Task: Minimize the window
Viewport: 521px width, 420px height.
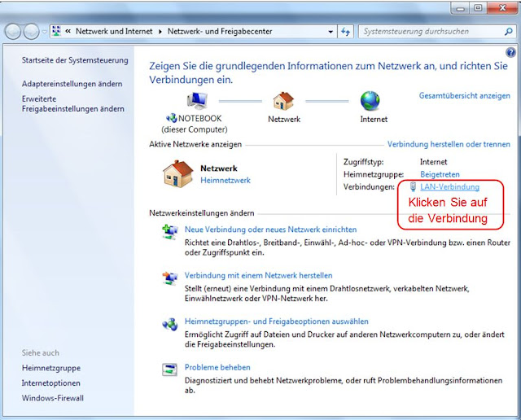Action: 460,8
